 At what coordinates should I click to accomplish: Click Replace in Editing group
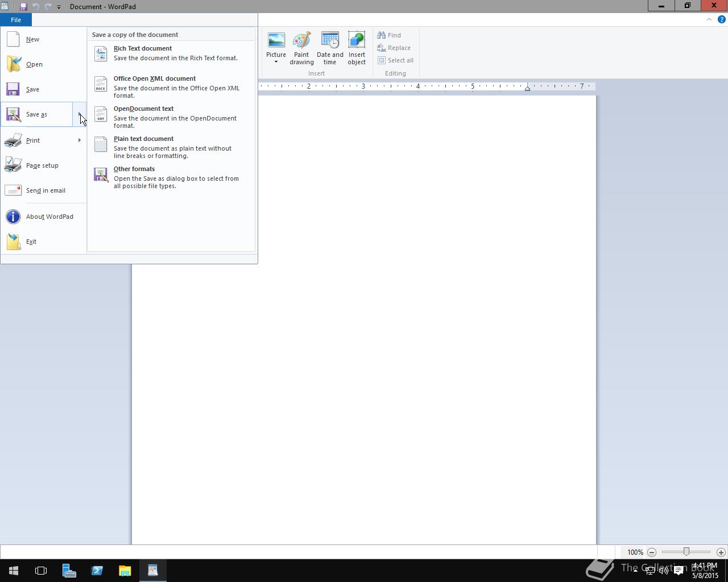pos(394,48)
